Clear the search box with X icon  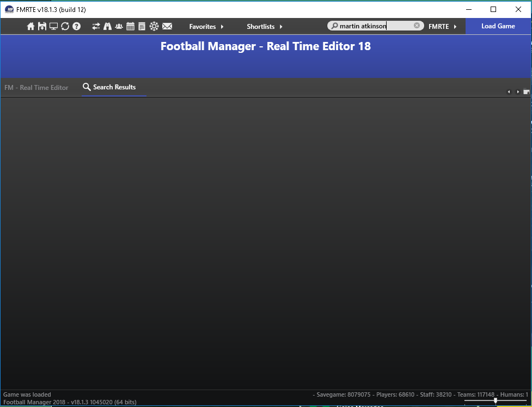click(x=417, y=26)
